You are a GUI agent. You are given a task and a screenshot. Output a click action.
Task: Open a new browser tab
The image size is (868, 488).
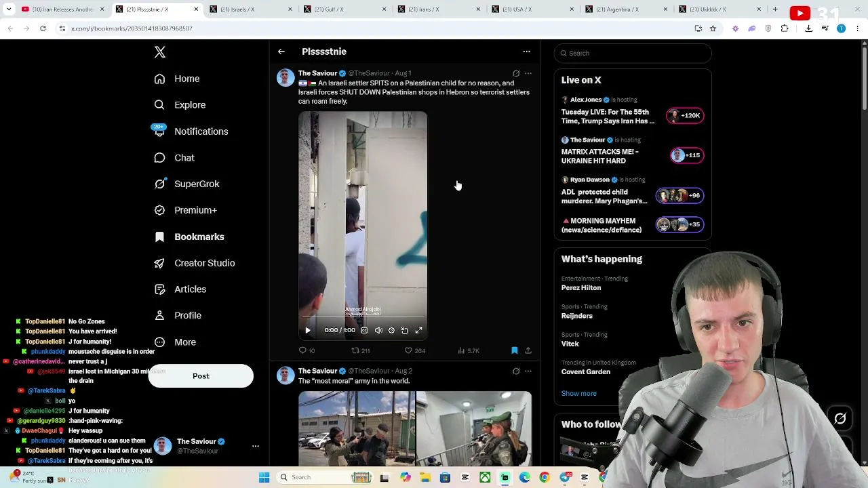tap(775, 9)
